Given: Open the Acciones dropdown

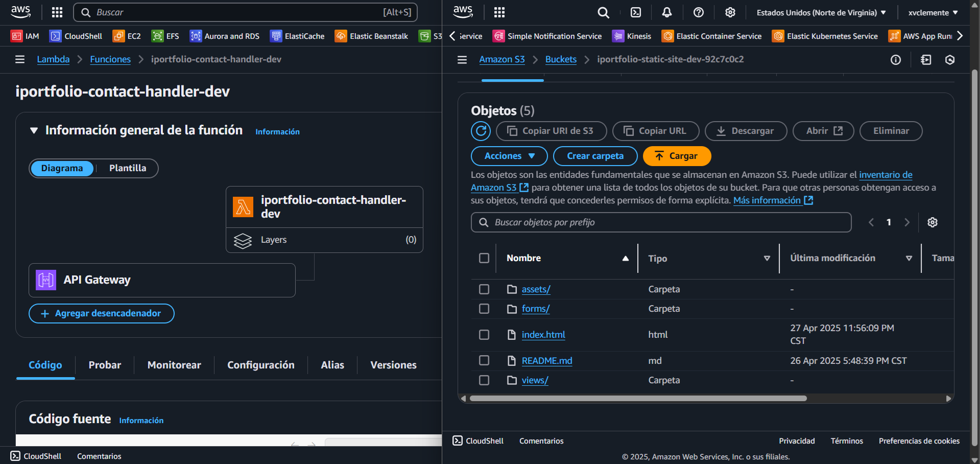Looking at the screenshot, I should pyautogui.click(x=509, y=156).
